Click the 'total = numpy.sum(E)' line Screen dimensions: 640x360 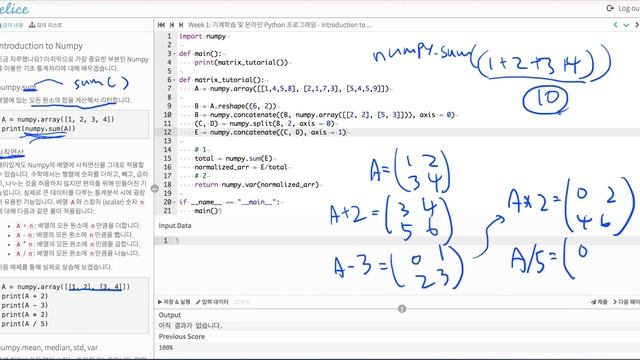(233, 158)
